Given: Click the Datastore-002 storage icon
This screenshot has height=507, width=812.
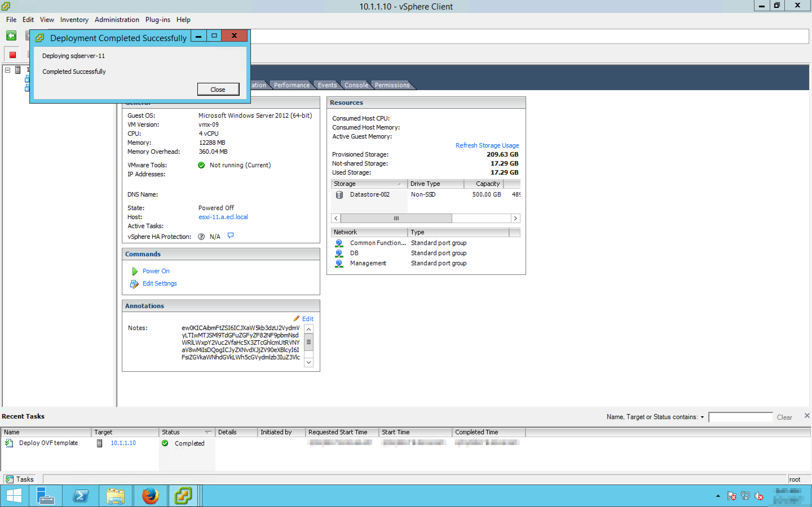Looking at the screenshot, I should point(339,194).
